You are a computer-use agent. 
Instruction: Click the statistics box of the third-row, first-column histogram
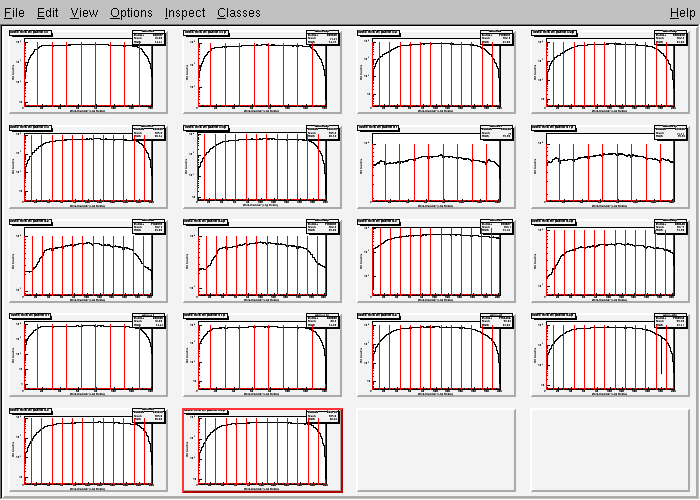coord(149,227)
